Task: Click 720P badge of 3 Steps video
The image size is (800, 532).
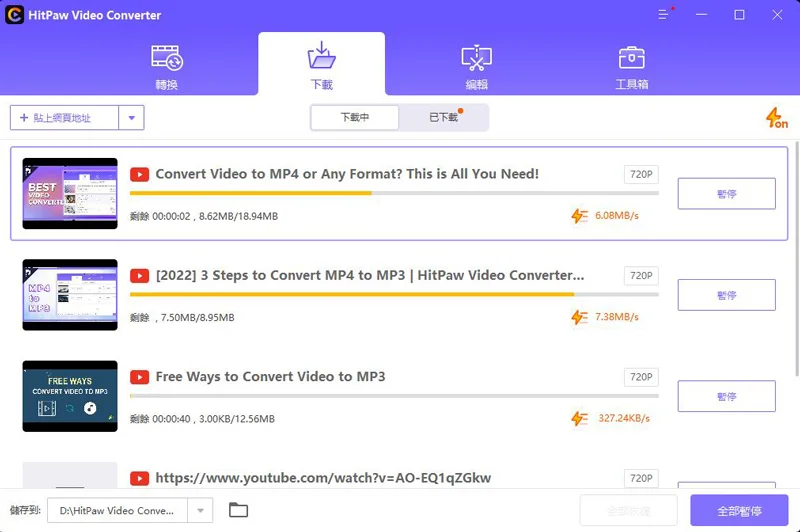Action: pos(641,276)
